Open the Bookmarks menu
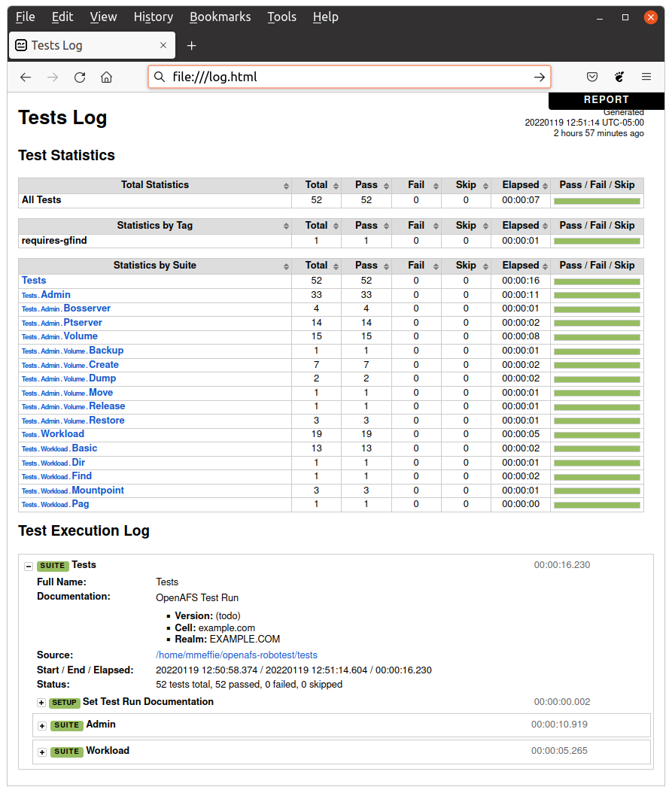The width and height of the screenshot is (672, 793). click(x=220, y=17)
